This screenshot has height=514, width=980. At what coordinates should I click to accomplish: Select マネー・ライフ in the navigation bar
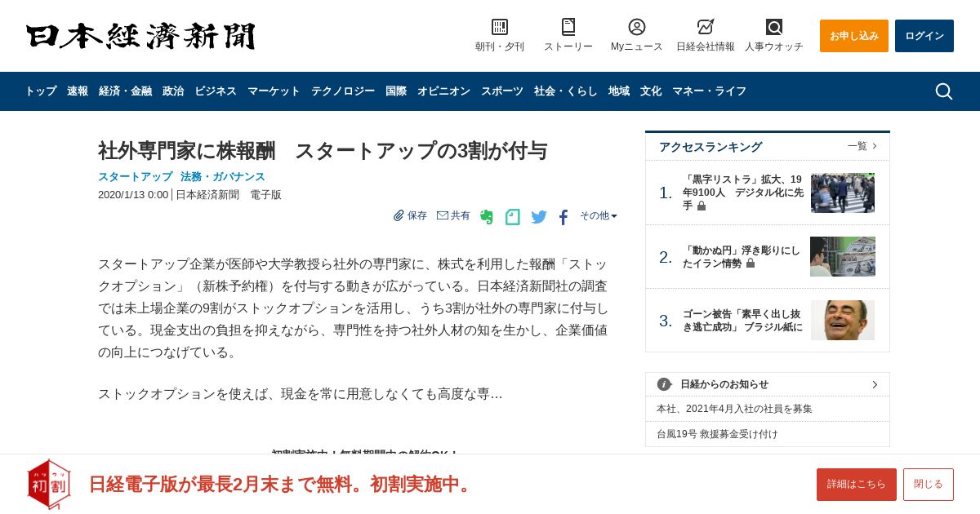[x=709, y=91]
